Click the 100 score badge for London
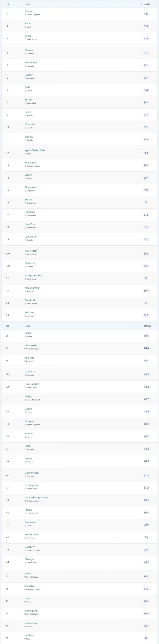 pos(146,14)
